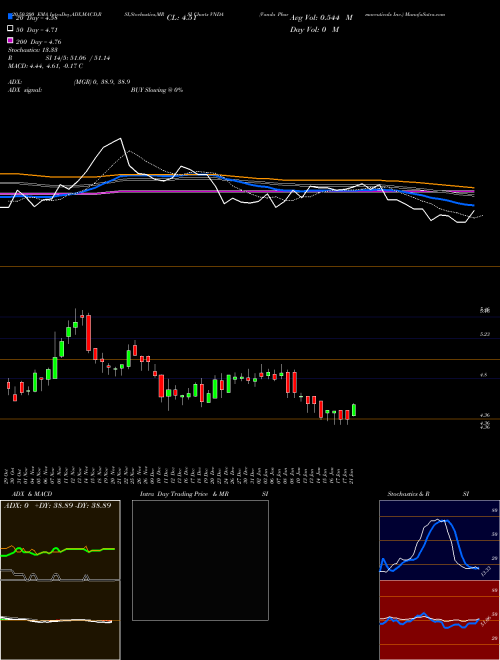
Task: Click the ADX (MGR) values text
Action: [101, 82]
